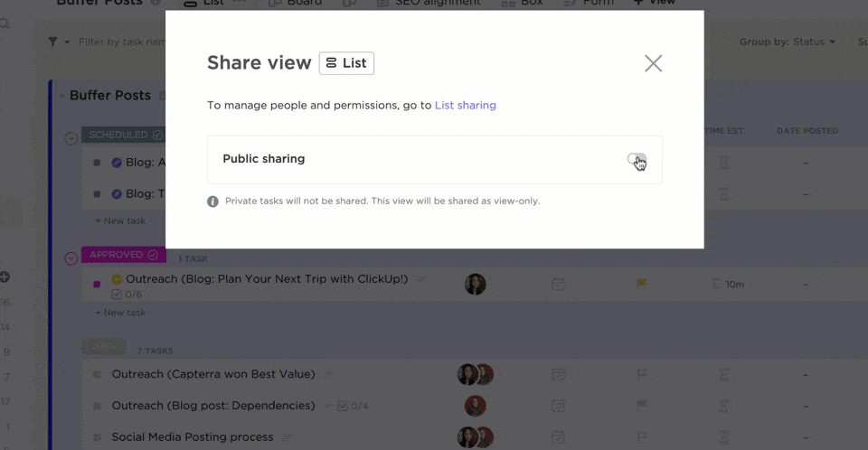Click the hourglass icon for Social Media Posting task
The height and width of the screenshot is (450, 868).
(723, 437)
